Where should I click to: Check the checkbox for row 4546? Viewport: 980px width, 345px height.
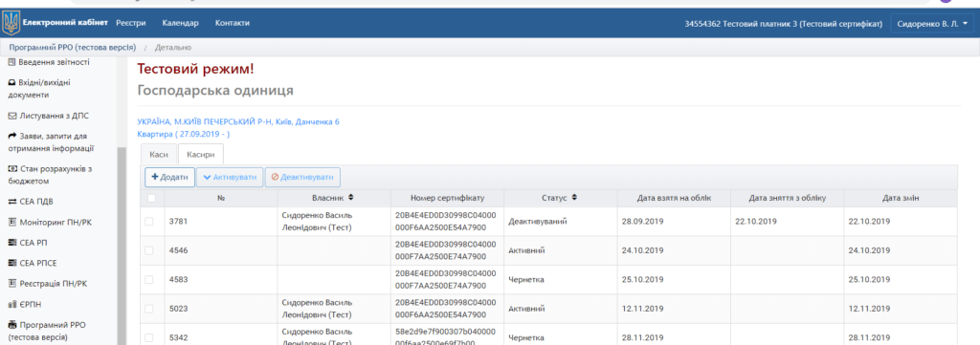(x=148, y=250)
